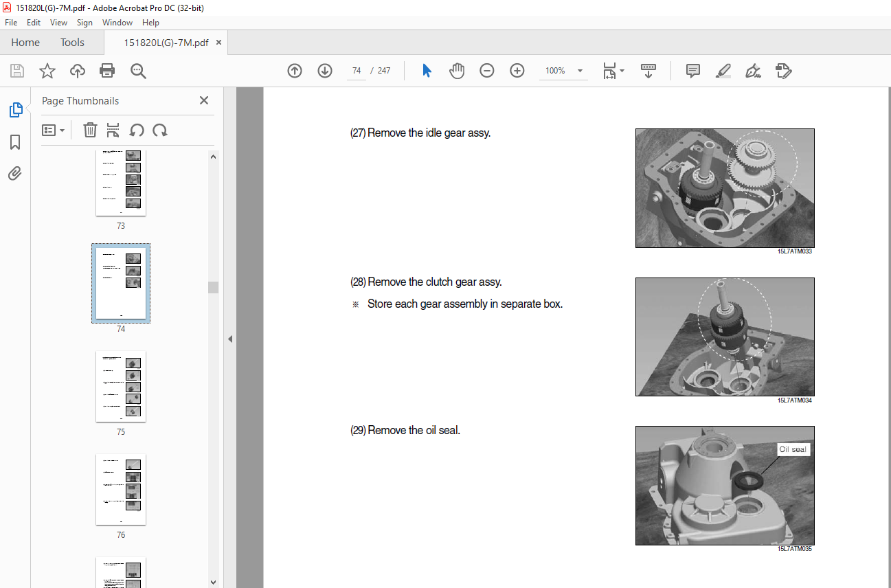This screenshot has height=588, width=891.
Task: Open the Bookmarks pane icon
Action: tap(15, 142)
